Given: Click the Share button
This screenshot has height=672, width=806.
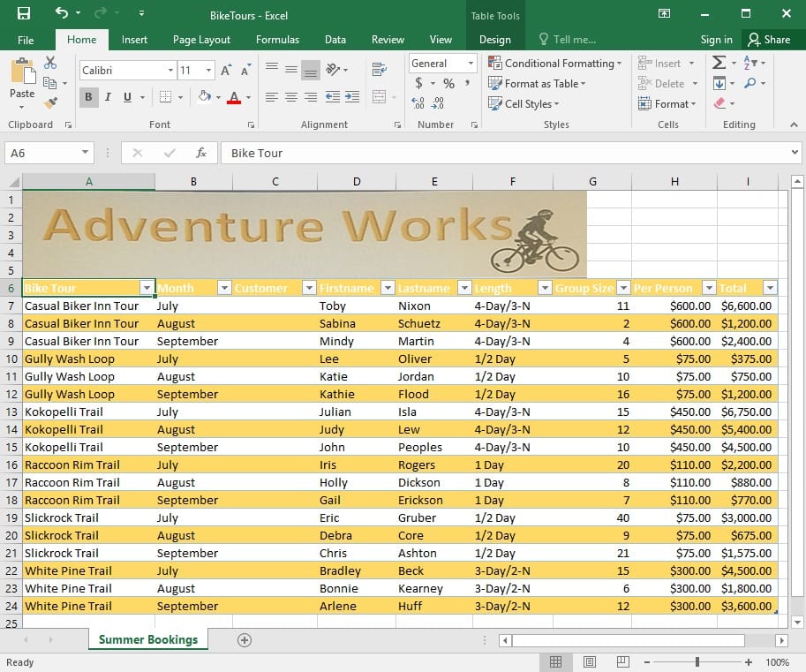Looking at the screenshot, I should pos(768,40).
